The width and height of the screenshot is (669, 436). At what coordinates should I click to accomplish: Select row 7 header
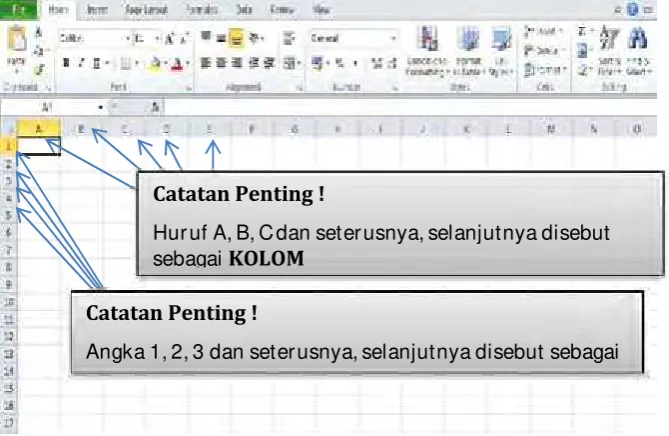coord(8,250)
